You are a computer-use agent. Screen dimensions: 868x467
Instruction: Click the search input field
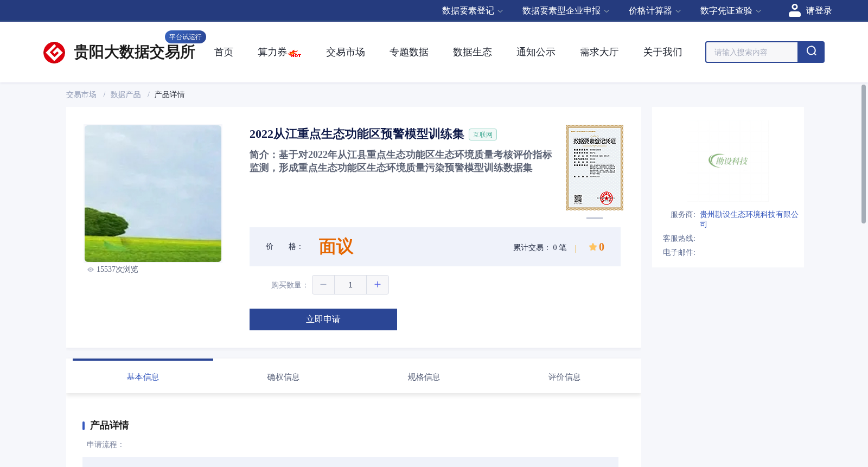tap(752, 52)
